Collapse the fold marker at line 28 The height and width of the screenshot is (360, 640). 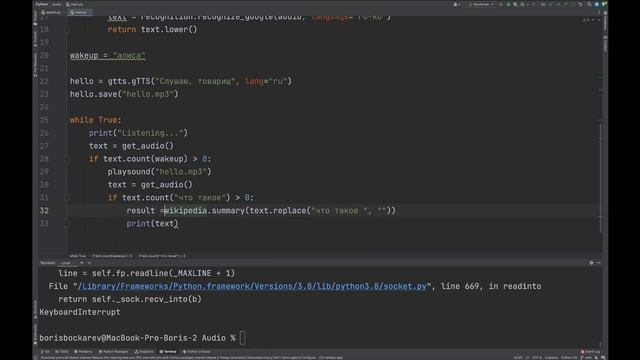coord(67,159)
